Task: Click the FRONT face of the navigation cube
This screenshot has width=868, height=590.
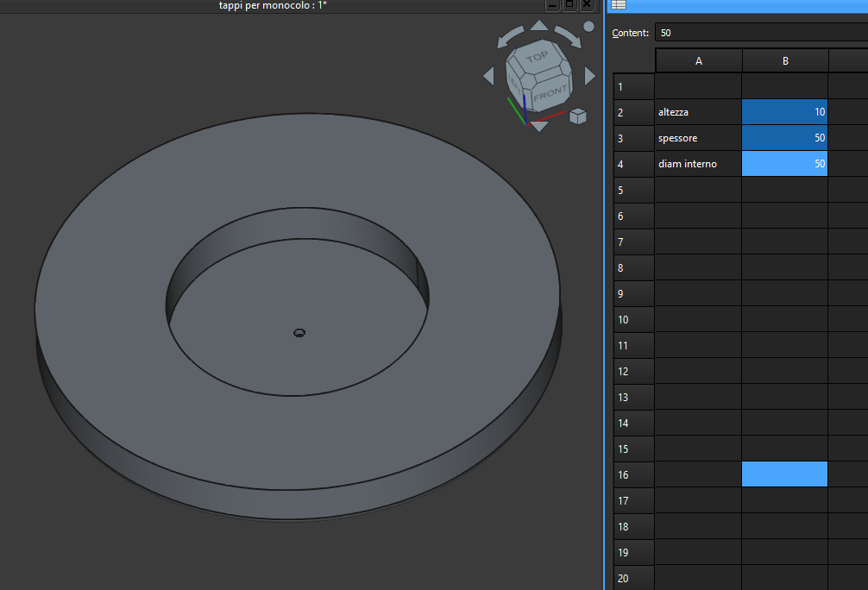Action: [550, 93]
